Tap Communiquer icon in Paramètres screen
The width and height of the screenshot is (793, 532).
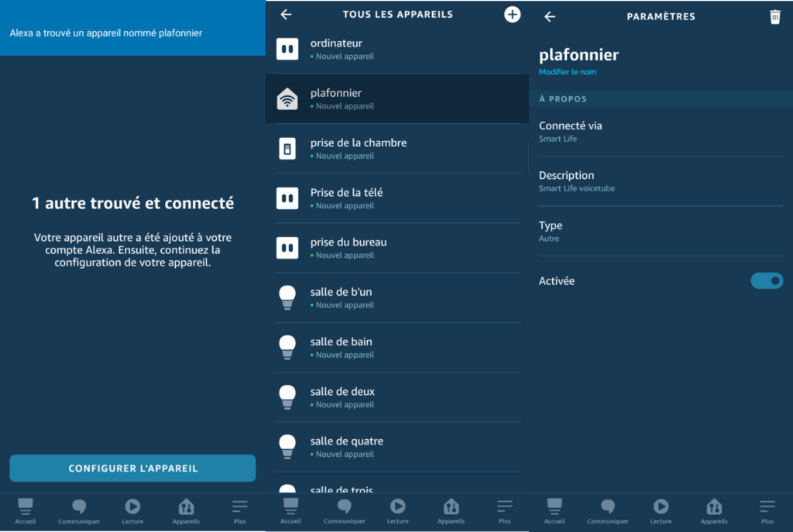coord(608,506)
